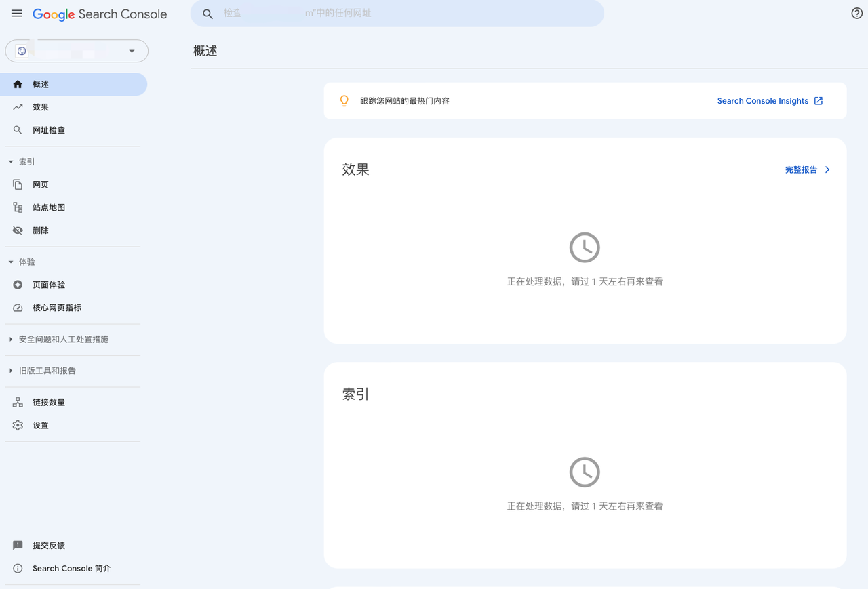Click the URL inspection search field

[x=397, y=14]
